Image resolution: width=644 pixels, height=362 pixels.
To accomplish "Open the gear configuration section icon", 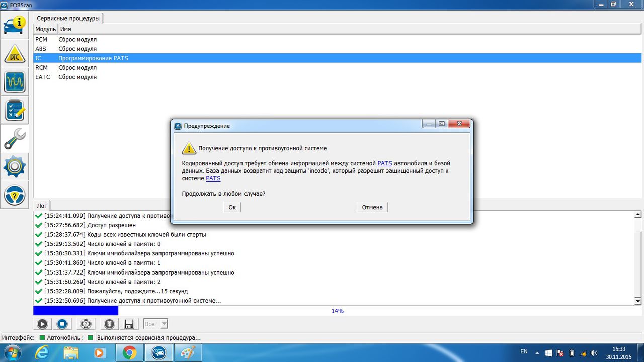I will coord(15,167).
